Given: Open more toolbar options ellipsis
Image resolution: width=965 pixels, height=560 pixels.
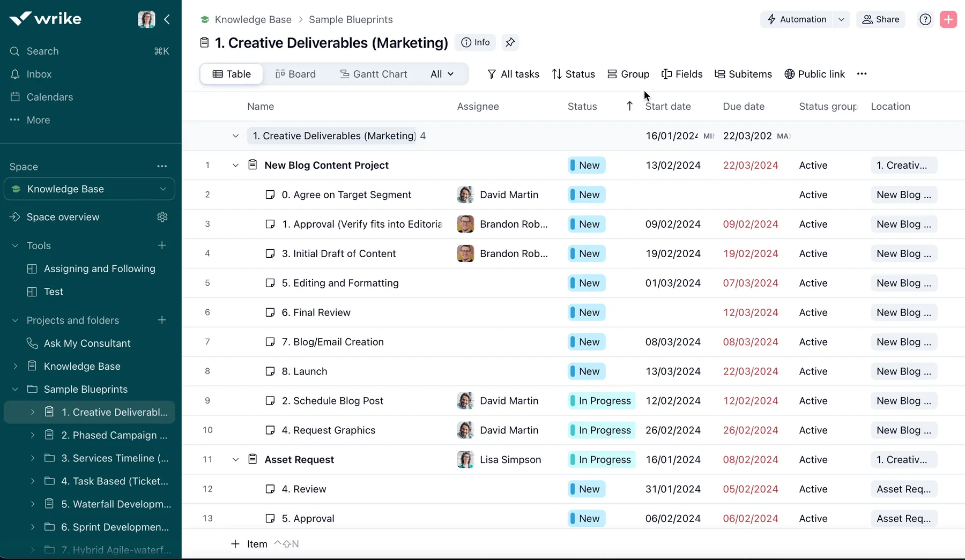Looking at the screenshot, I should (862, 74).
